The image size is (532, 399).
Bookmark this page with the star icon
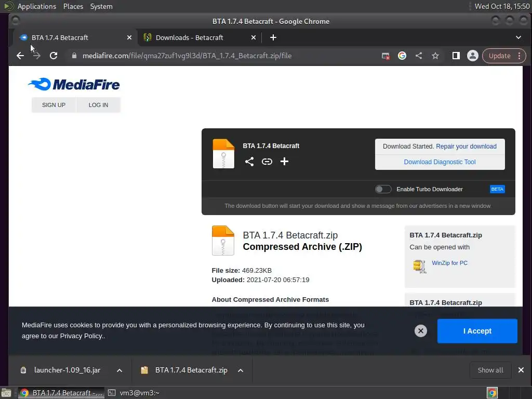pyautogui.click(x=435, y=56)
